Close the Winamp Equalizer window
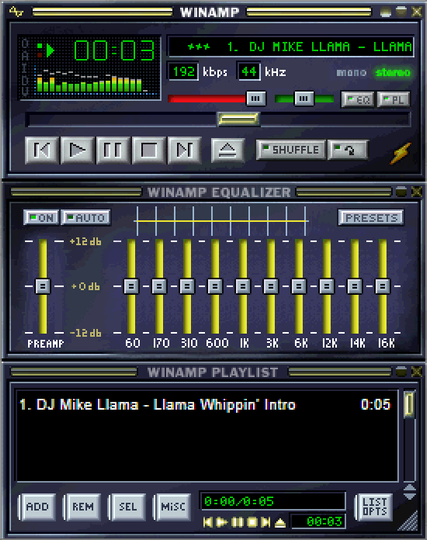 tap(416, 192)
